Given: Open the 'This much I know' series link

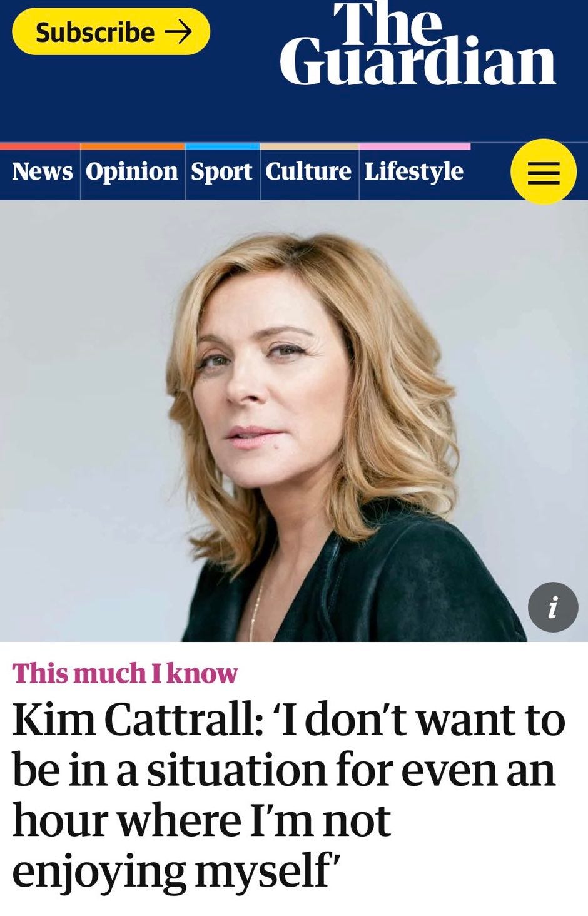Looking at the screenshot, I should click(x=125, y=674).
